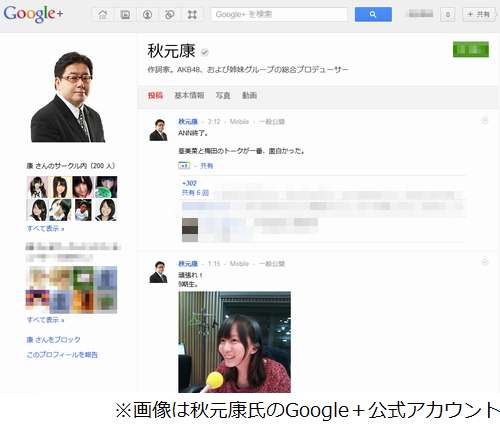Click the green add-to-circles button

pos(471,49)
